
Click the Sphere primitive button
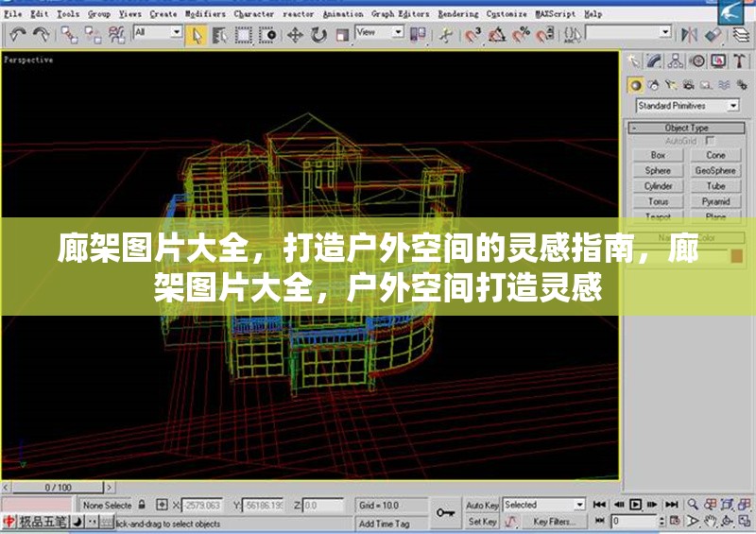[x=658, y=171]
